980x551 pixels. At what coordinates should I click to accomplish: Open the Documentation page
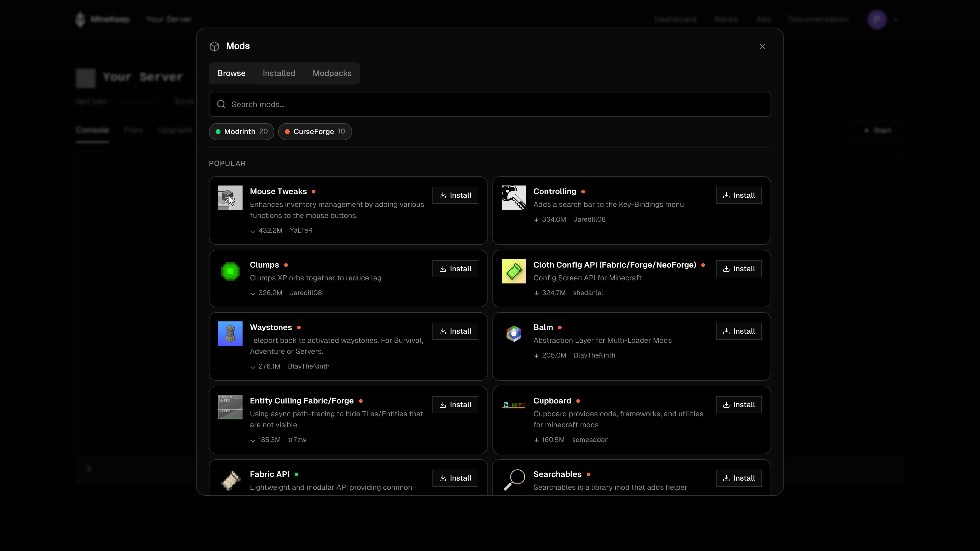(x=819, y=19)
